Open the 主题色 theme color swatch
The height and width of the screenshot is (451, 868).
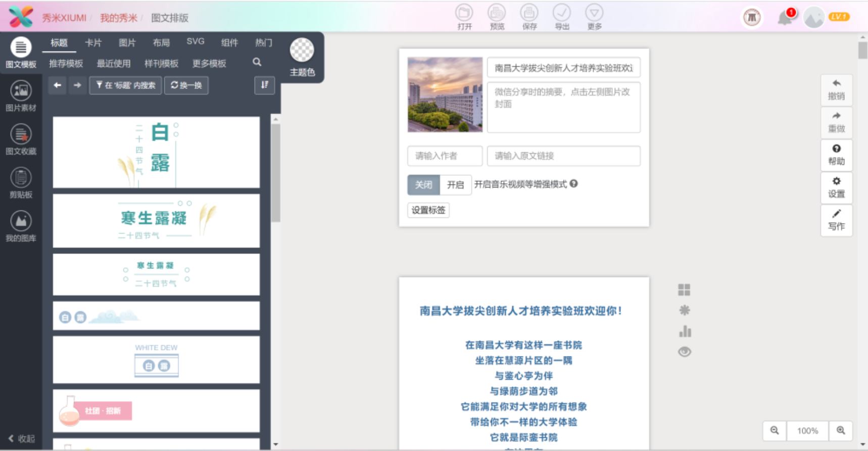click(302, 51)
